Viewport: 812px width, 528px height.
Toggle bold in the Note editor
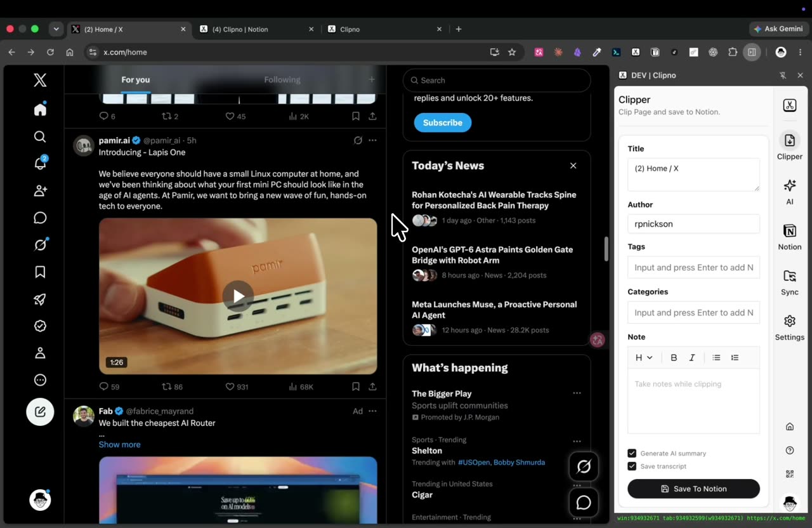tap(674, 357)
